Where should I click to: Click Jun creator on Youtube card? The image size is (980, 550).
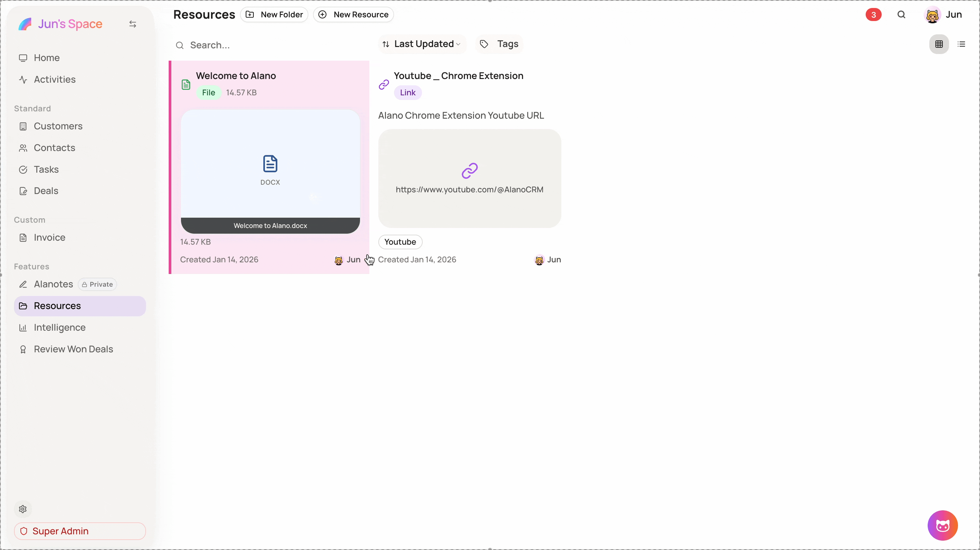pyautogui.click(x=548, y=260)
